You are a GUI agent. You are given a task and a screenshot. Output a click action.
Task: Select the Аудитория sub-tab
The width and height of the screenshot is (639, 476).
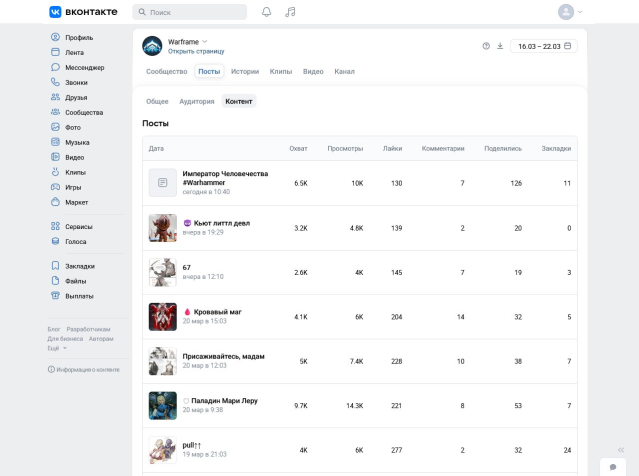(196, 101)
